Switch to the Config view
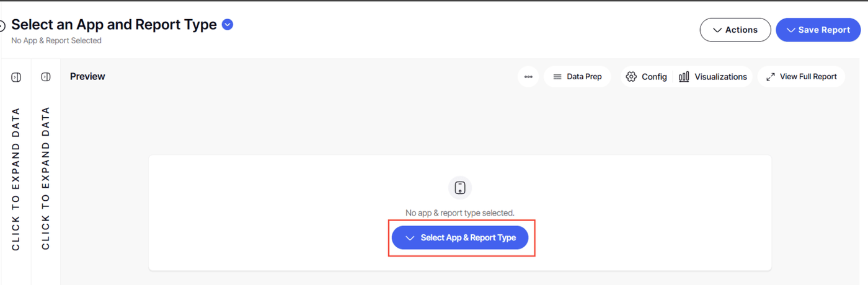This screenshot has height=285, width=868. tap(647, 77)
